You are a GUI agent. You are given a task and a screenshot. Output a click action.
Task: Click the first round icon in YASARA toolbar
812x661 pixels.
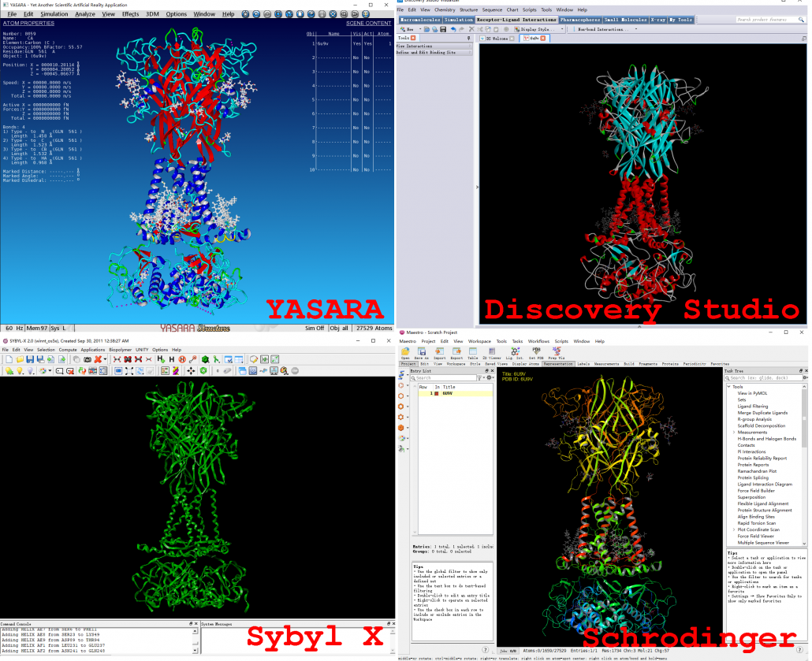pyautogui.click(x=246, y=14)
